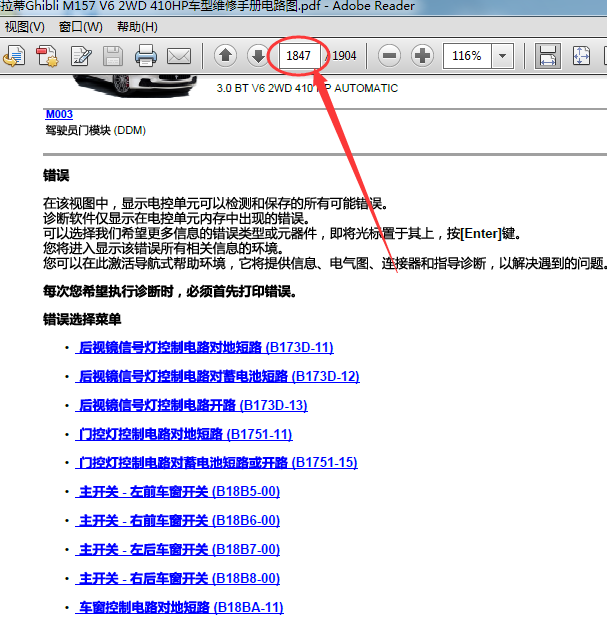This screenshot has width=607, height=619.
Task: Click the bold line 每次您希望执行诊断时
Action: (170, 291)
